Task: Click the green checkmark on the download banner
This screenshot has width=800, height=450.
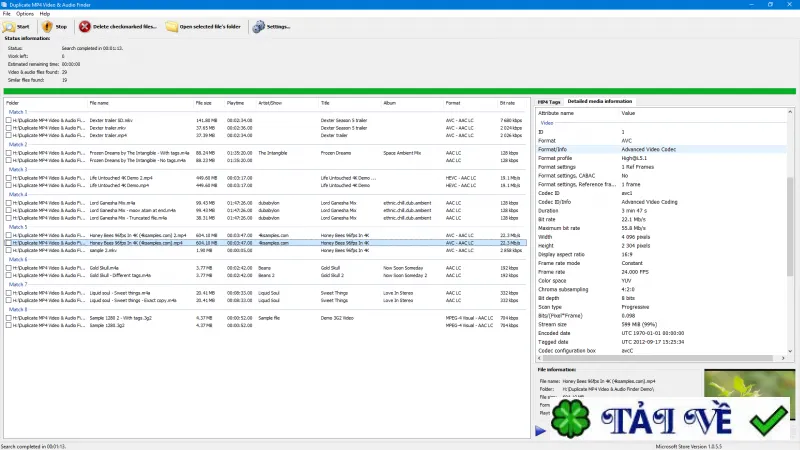Action: pyautogui.click(x=768, y=420)
